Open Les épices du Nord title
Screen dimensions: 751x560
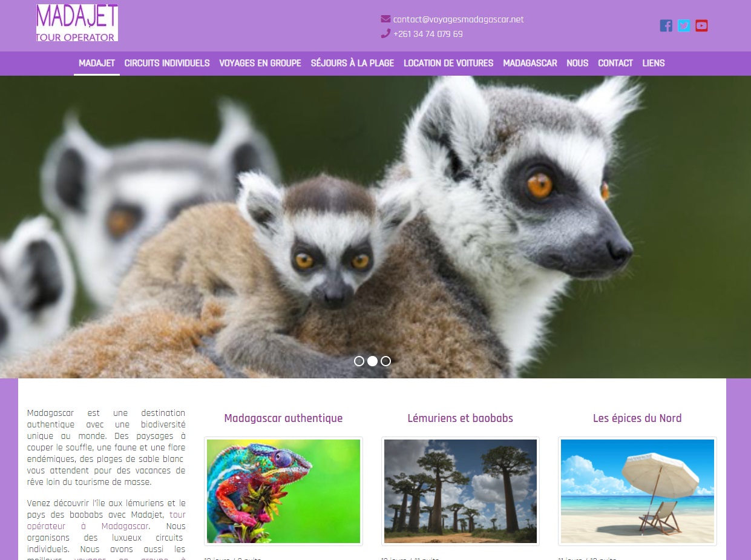click(x=637, y=418)
